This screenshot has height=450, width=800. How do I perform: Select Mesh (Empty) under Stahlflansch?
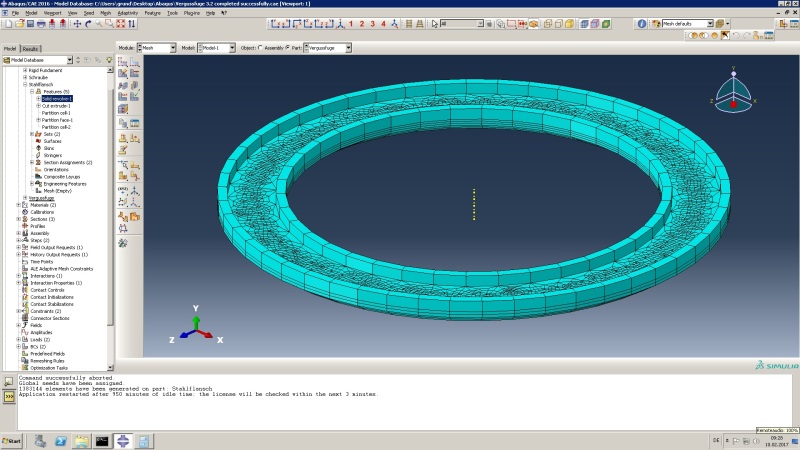(x=57, y=191)
